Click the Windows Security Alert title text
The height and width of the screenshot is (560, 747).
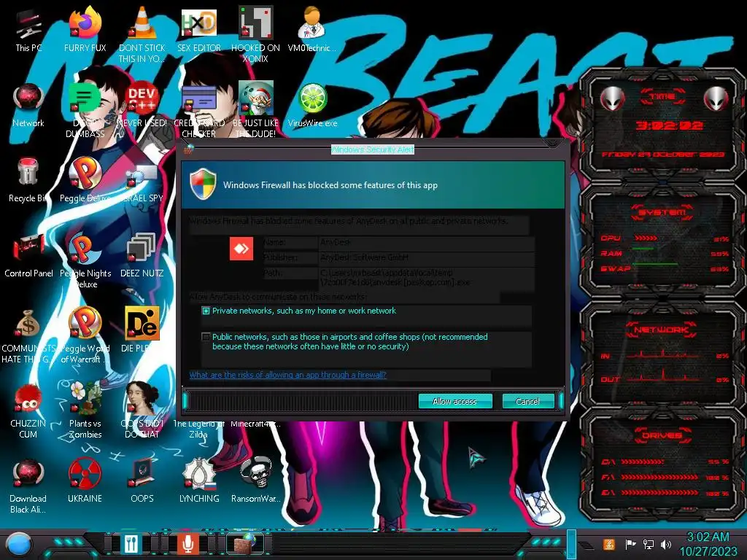(373, 149)
